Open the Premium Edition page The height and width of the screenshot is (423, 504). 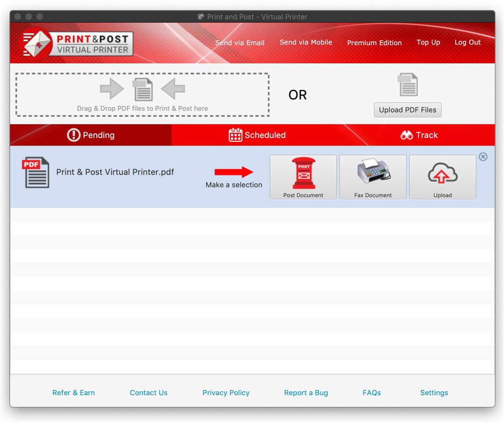click(x=374, y=42)
